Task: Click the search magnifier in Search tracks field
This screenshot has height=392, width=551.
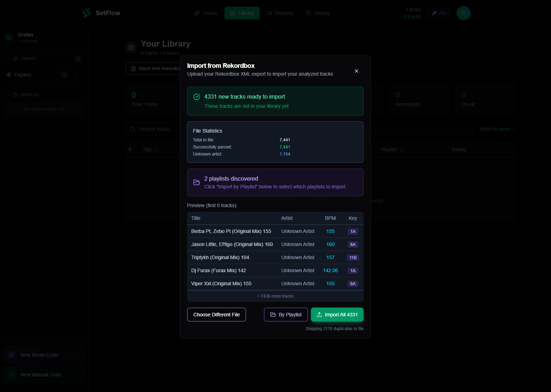Action: coord(133,129)
